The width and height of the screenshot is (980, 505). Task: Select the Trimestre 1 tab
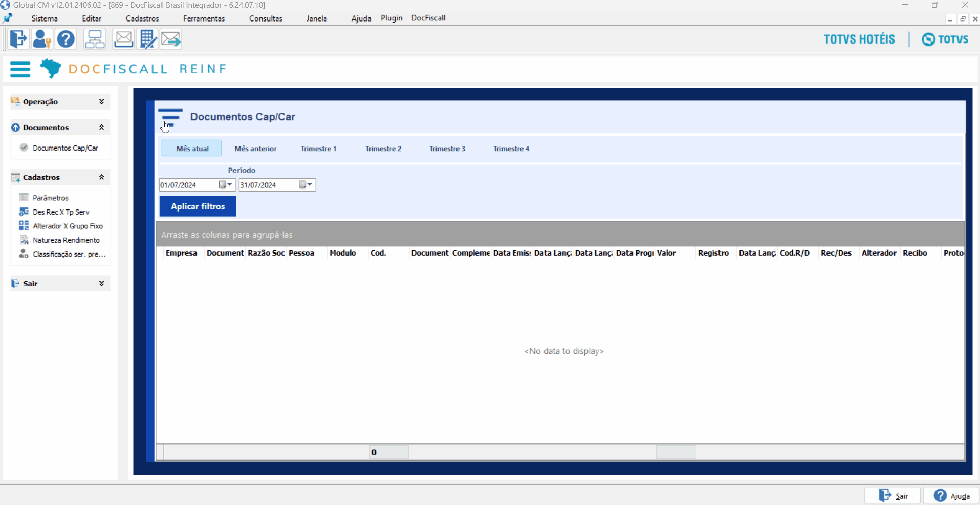coord(318,149)
